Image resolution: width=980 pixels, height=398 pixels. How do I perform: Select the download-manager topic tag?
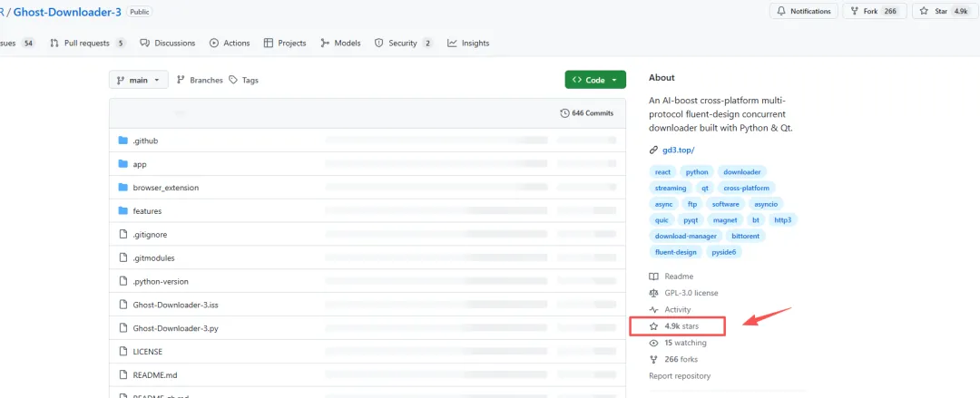pos(686,237)
